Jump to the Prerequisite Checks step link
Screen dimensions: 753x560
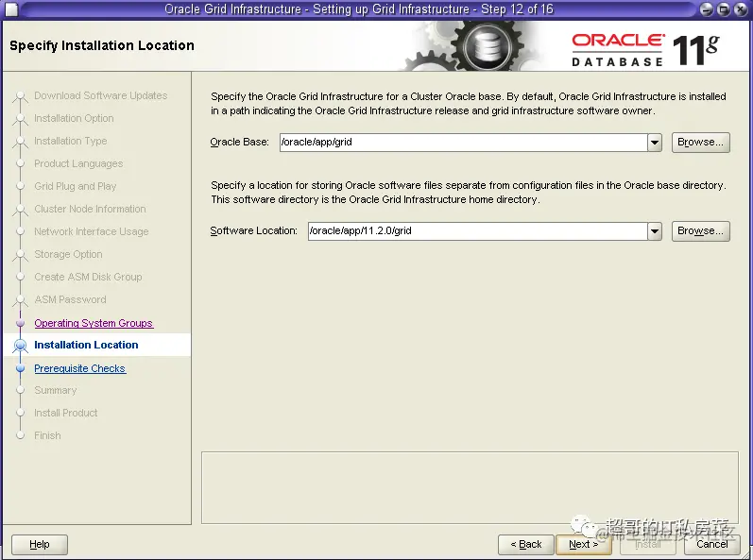click(80, 368)
